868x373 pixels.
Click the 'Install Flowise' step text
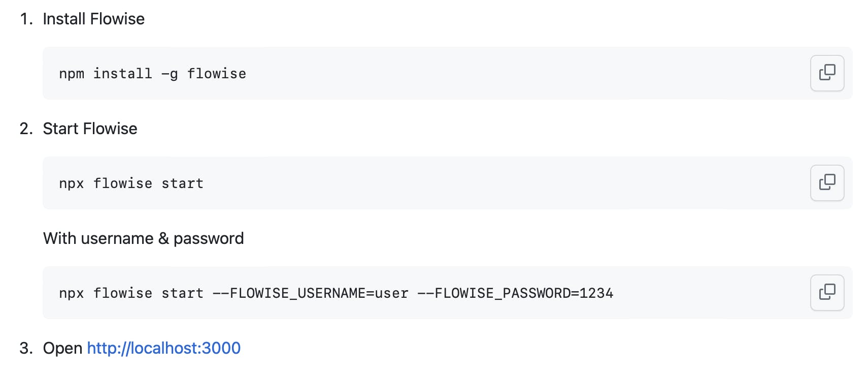94,19
